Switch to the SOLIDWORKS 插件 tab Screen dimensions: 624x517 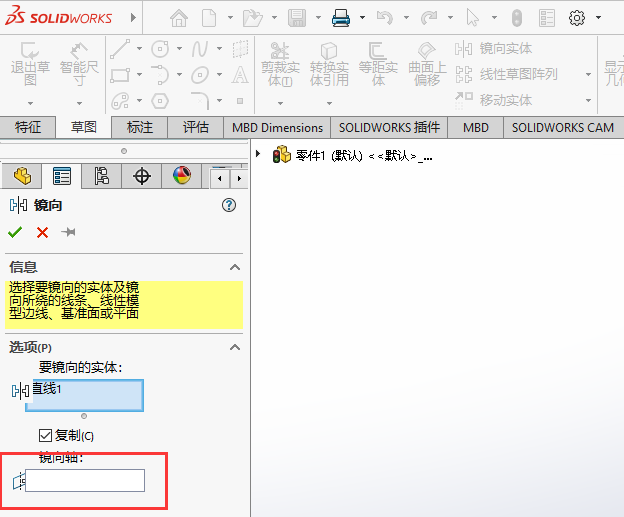click(x=389, y=127)
